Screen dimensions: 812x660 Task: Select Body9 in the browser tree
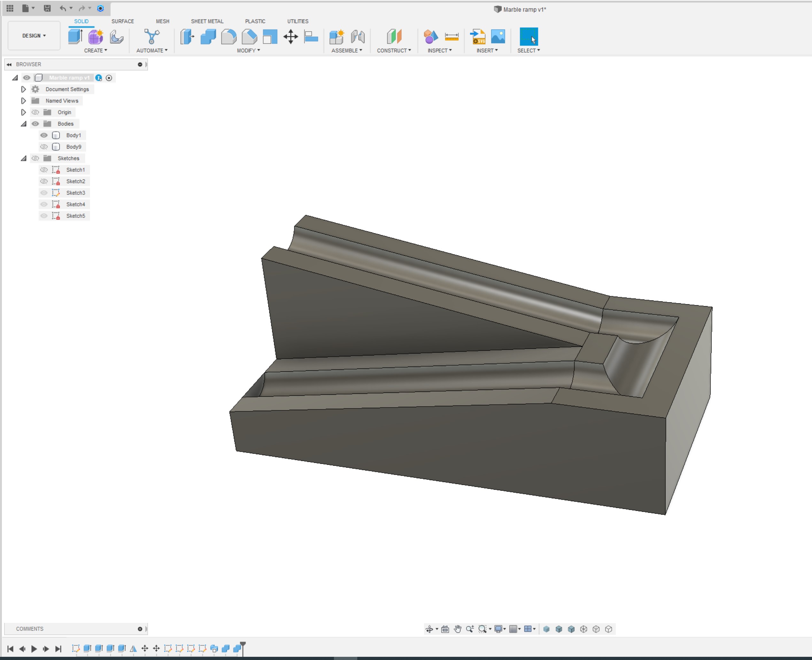(x=74, y=146)
